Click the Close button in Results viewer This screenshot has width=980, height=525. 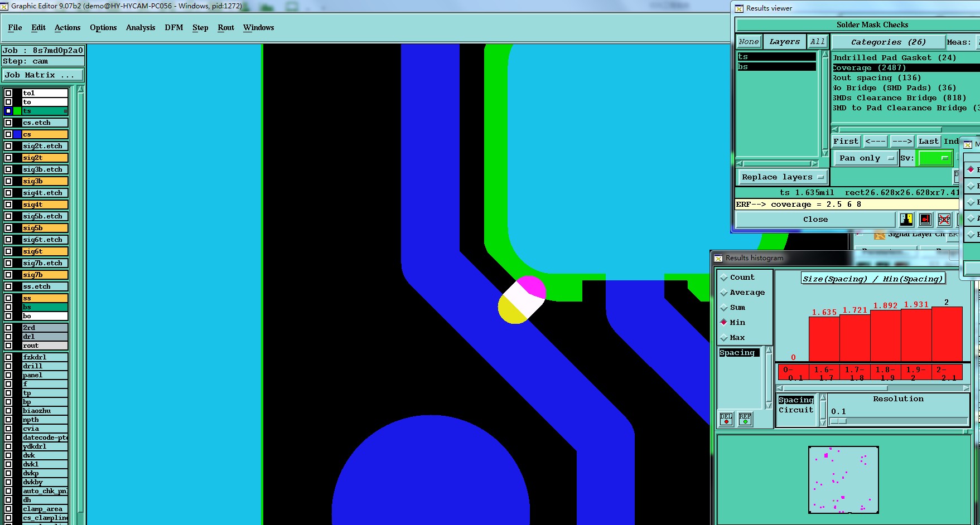815,220
